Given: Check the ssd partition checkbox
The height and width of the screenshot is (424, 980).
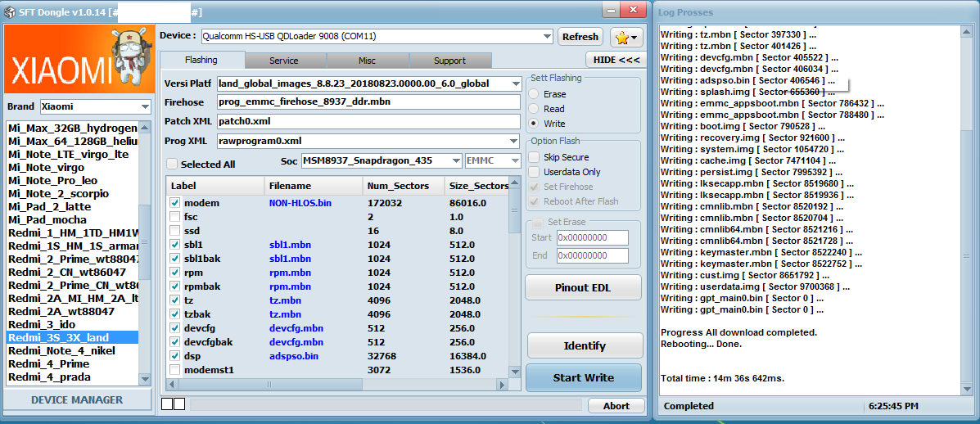Looking at the screenshot, I should pyautogui.click(x=175, y=231).
